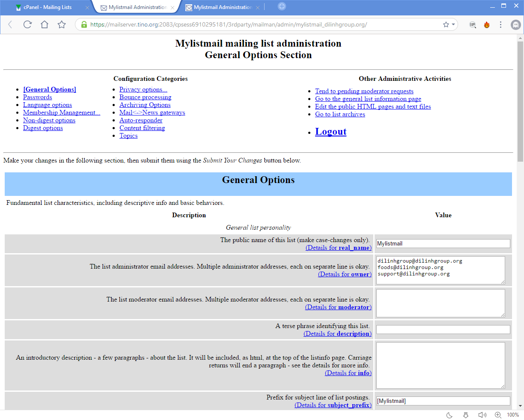
Task: Open a new tab with plus icon
Action: tap(282, 6)
